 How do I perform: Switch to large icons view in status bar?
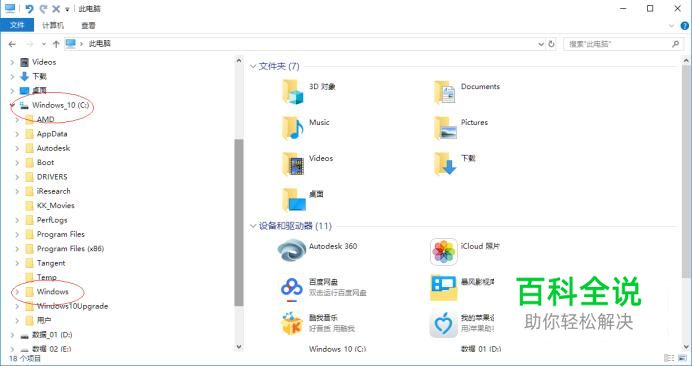681,358
